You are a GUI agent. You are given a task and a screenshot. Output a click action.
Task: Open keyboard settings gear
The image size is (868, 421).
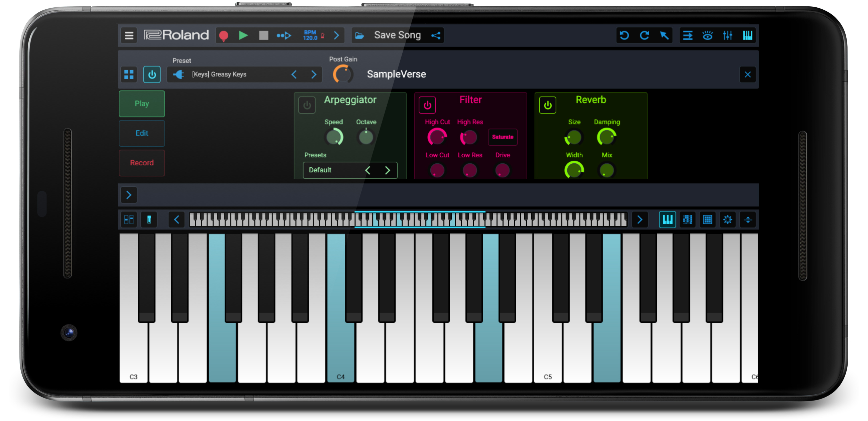(x=728, y=219)
